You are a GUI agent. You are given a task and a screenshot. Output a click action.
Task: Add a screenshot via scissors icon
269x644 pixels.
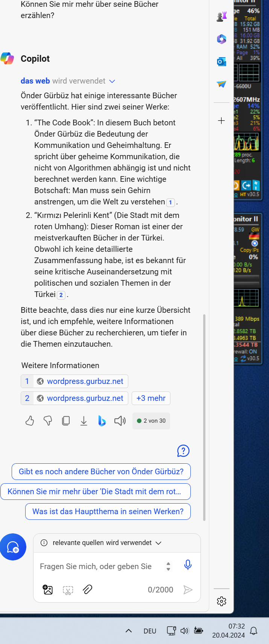[68, 590]
